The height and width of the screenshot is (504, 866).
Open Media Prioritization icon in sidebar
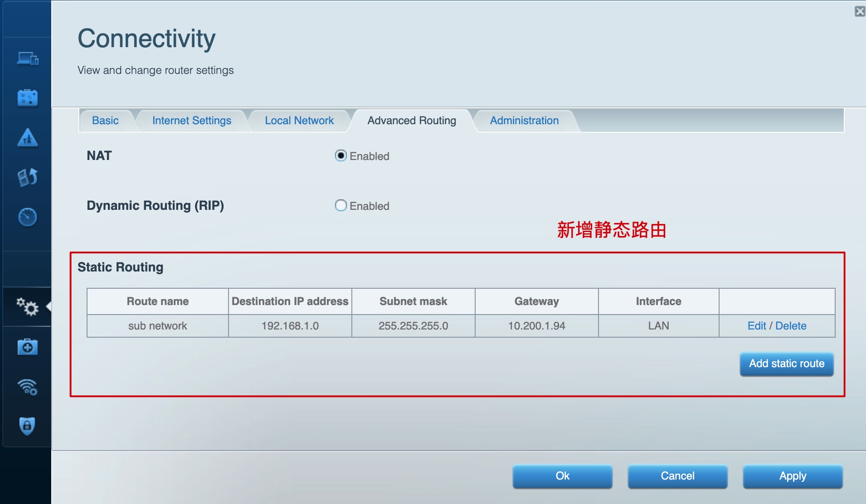[27, 177]
